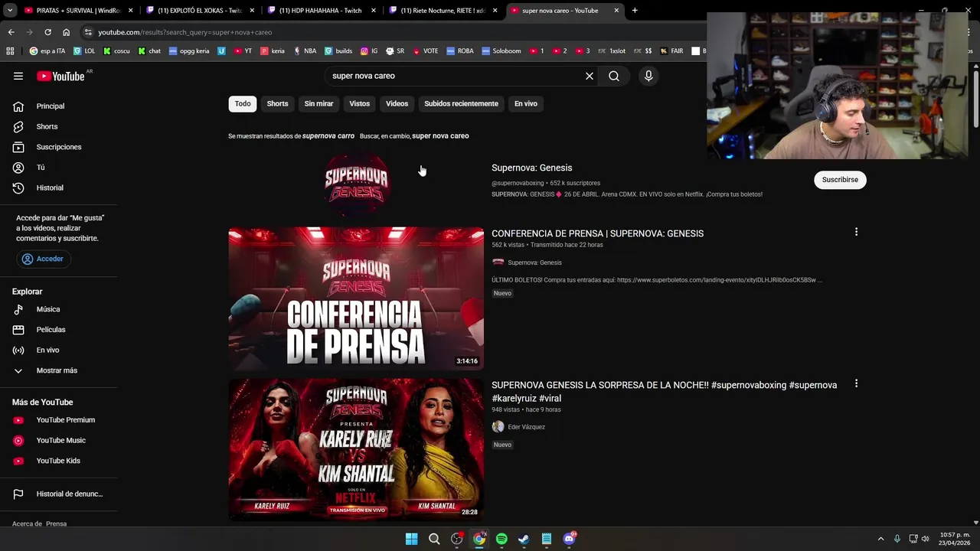Open taskbar Search
The image size is (980, 551).
click(434, 539)
